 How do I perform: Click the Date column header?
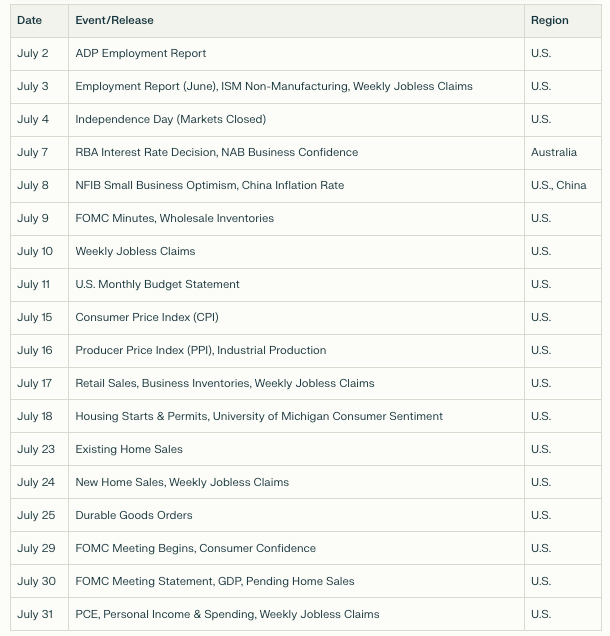pos(29,20)
